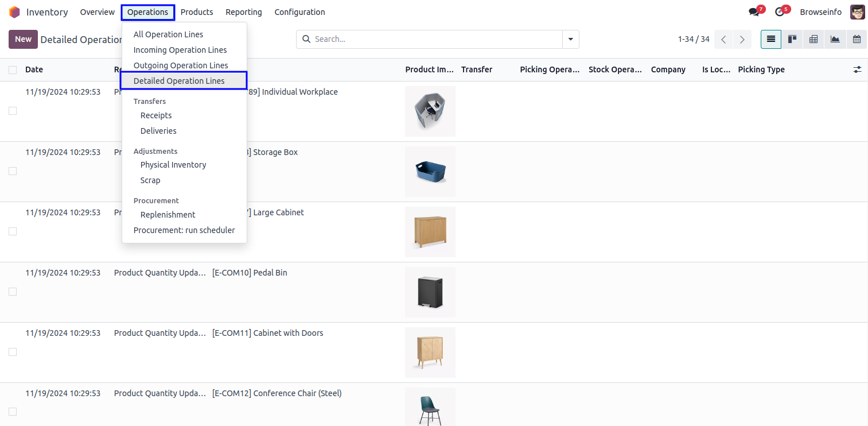The height and width of the screenshot is (426, 868).
Task: Select Incoming Operation Lines menu item
Action: [x=180, y=50]
